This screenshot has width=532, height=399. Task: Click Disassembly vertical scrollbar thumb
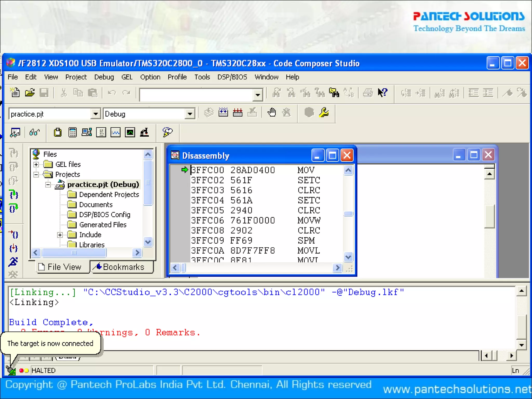[348, 214]
